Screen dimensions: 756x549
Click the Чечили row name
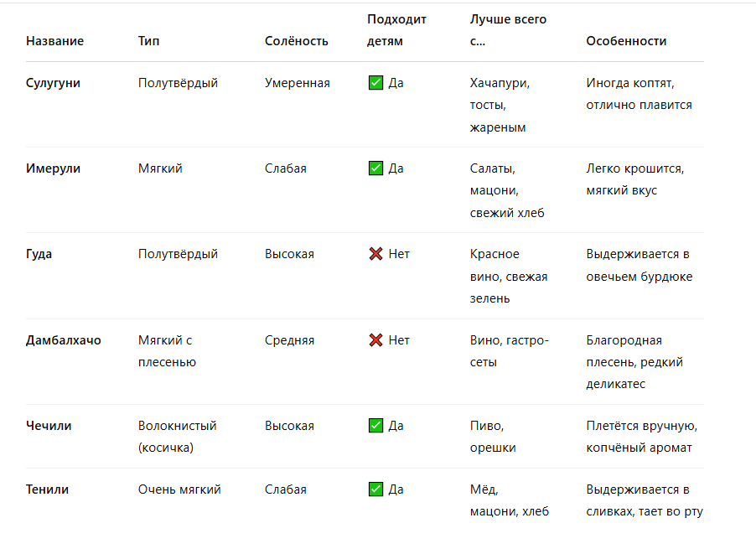click(49, 426)
